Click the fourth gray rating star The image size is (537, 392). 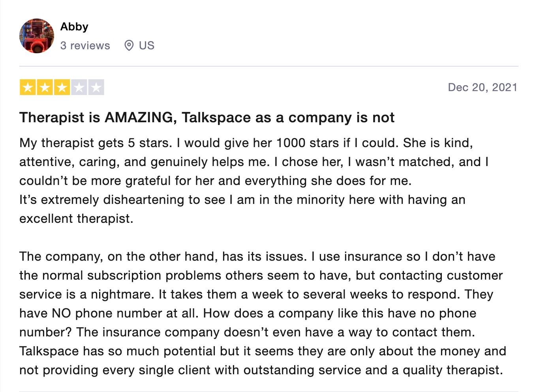pyautogui.click(x=79, y=87)
